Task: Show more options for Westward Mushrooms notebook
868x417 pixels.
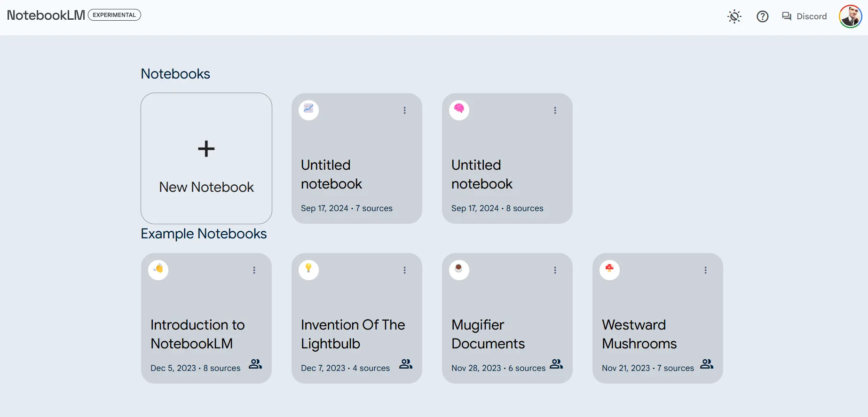Action: pos(705,270)
